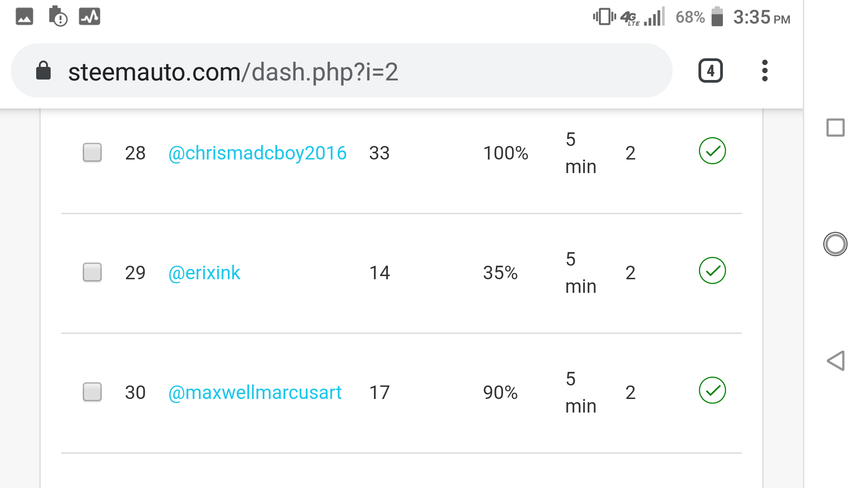Image resolution: width=868 pixels, height=488 pixels.
Task: Open the Chrome three-dot menu
Action: [764, 71]
